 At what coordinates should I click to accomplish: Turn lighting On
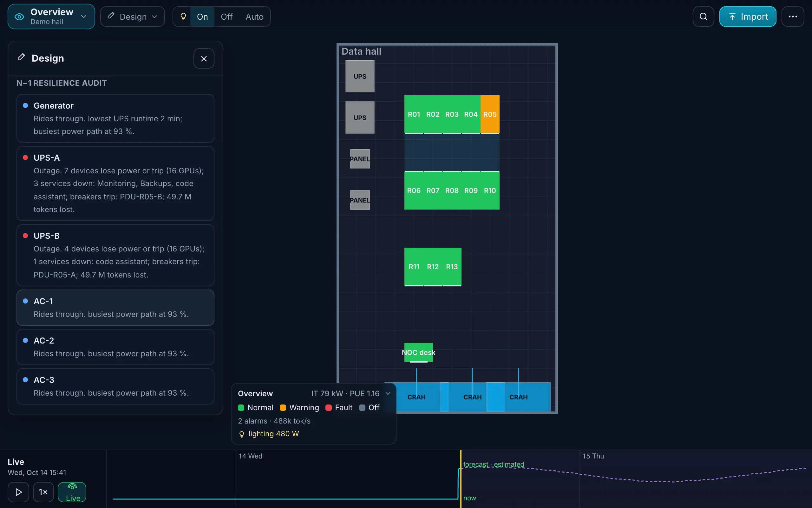coord(202,17)
